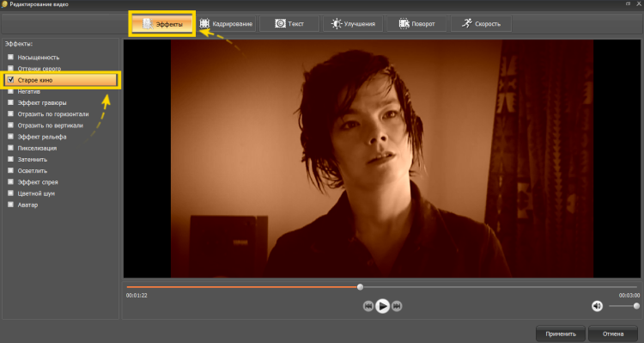
Task: Jump to previous frame button
Action: pos(368,306)
